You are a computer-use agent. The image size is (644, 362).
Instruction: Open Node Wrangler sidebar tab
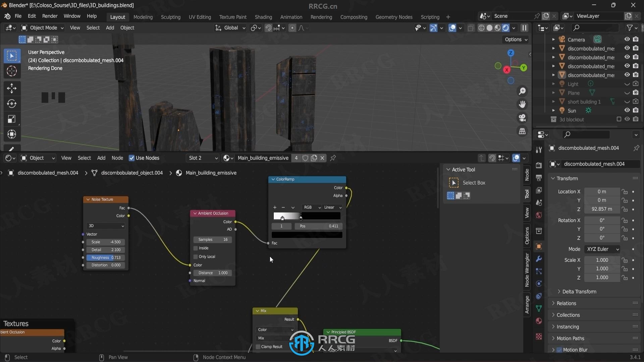pyautogui.click(x=527, y=270)
